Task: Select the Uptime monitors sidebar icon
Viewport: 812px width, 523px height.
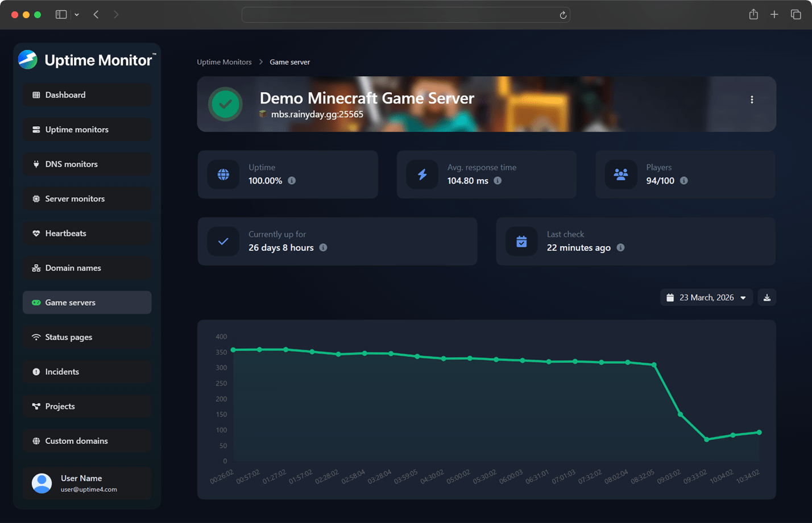Action: click(35, 129)
